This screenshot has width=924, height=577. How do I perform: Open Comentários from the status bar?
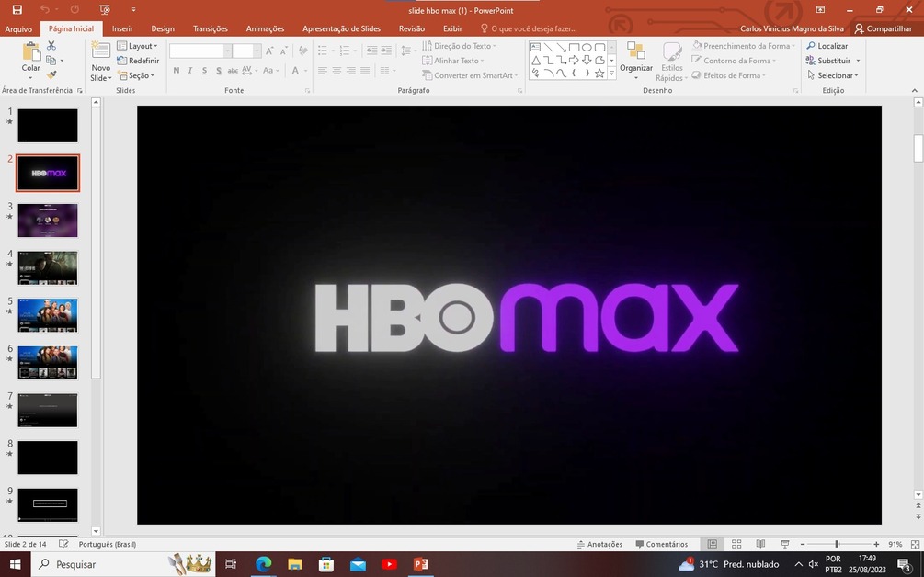(662, 544)
